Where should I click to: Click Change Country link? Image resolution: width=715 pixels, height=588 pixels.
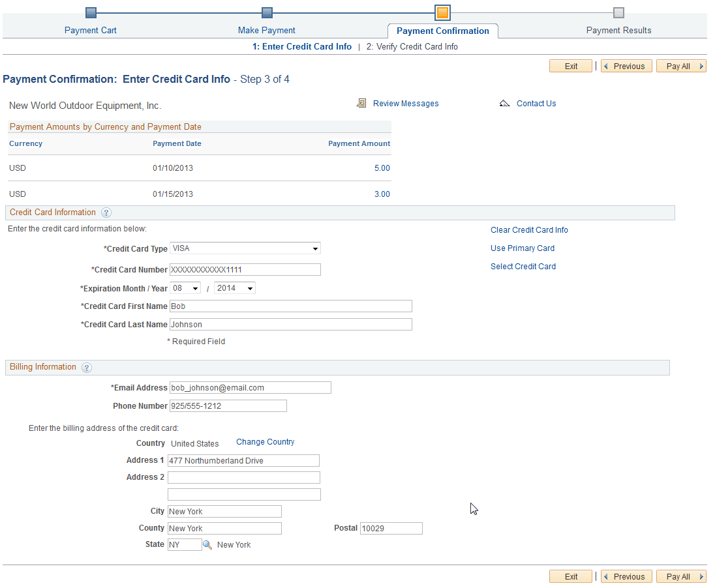pos(265,441)
